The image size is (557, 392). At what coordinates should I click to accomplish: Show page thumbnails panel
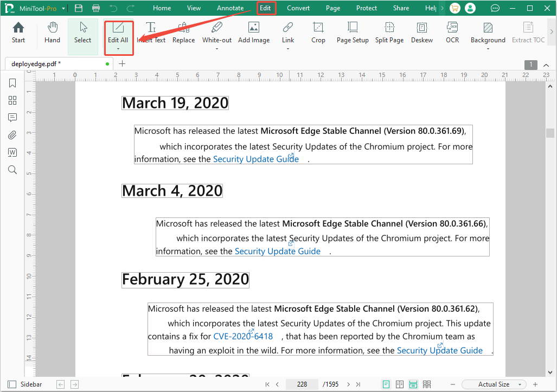coord(12,100)
